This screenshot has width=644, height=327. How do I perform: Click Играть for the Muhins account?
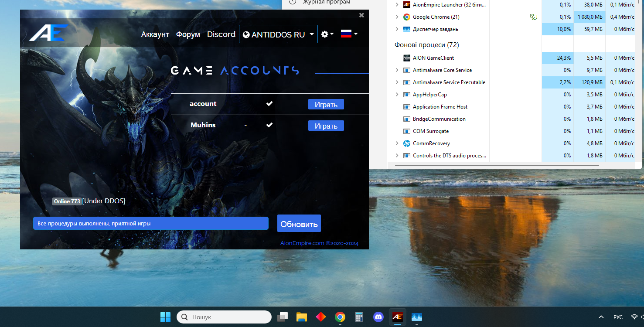pos(326,126)
